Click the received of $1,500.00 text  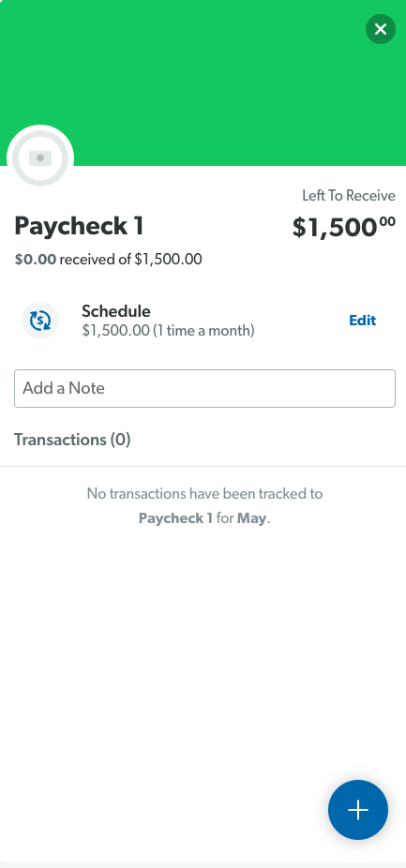pyautogui.click(x=130, y=259)
